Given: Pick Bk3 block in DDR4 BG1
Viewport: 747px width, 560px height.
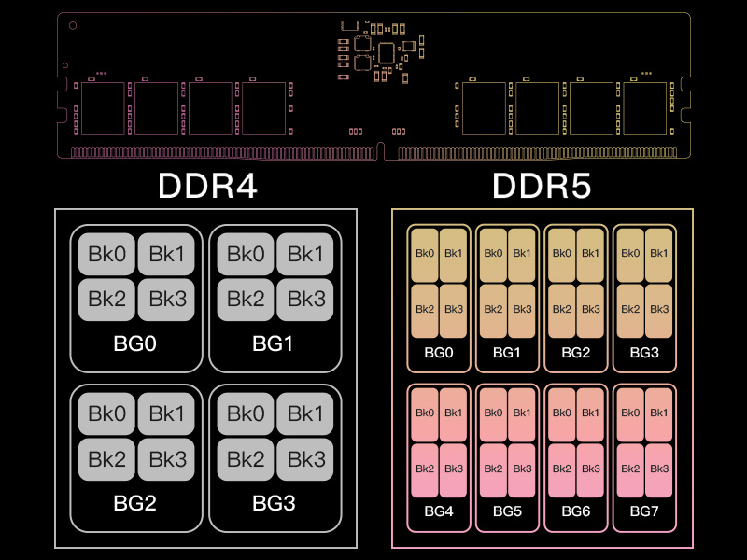Looking at the screenshot, I should point(305,300).
